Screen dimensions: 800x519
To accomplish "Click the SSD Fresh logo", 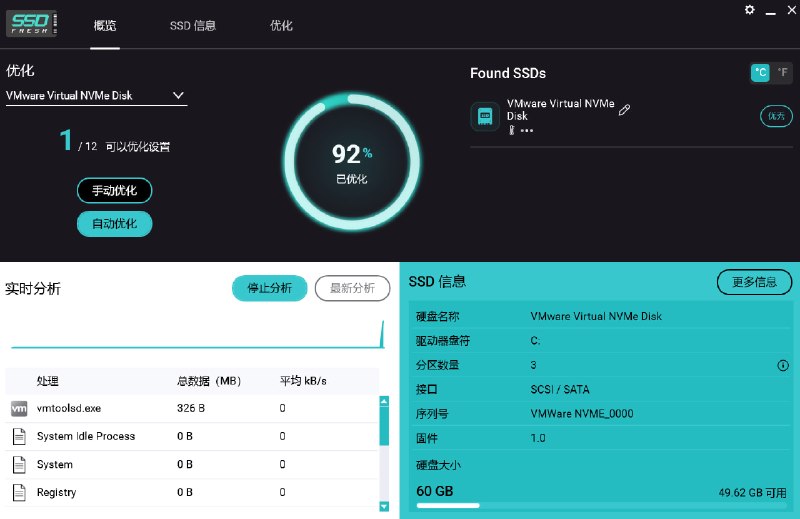I will click(x=32, y=23).
